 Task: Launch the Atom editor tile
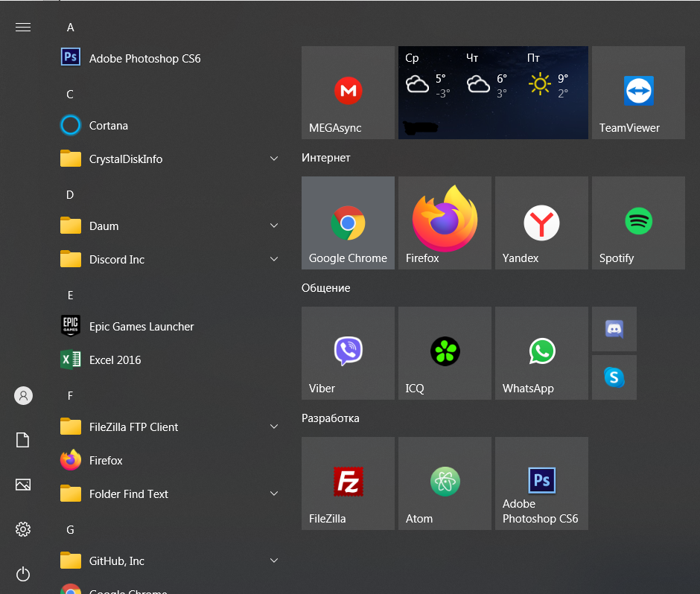[x=445, y=483]
